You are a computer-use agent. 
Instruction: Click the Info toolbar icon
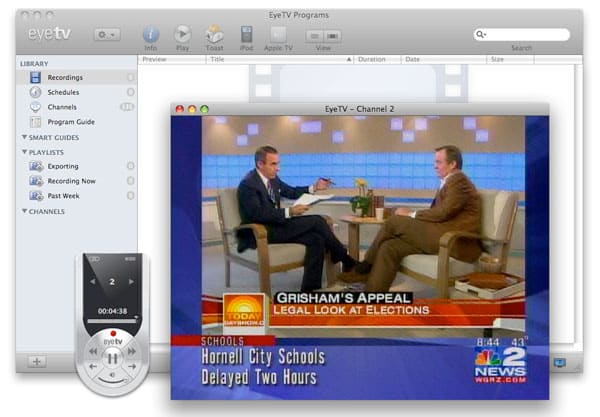(x=150, y=34)
